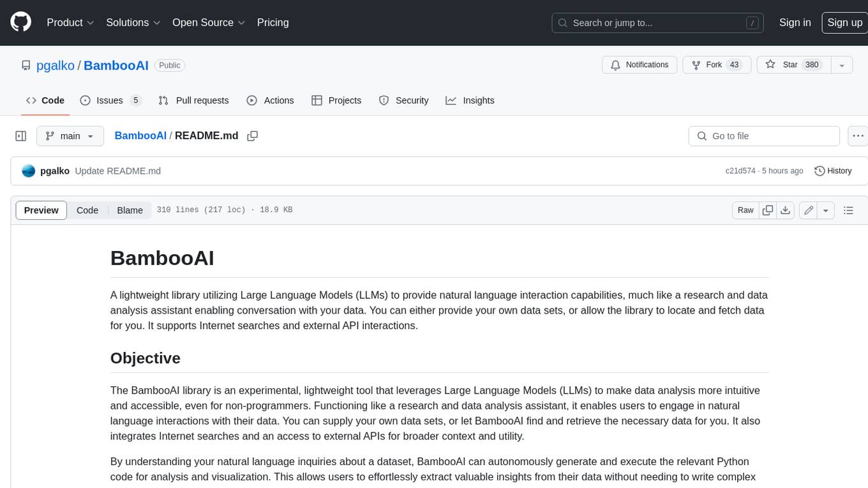Open the GitHub homepage logo
This screenshot has width=868, height=488.
click(20, 22)
